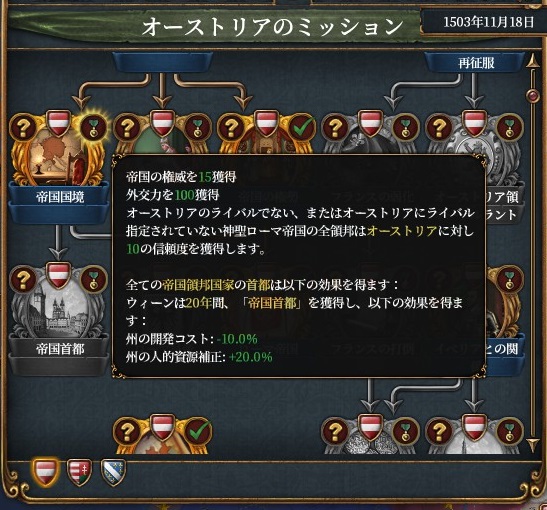Open question mark of bottom-right grey mission
This screenshot has width=547, height=510.
439,431
